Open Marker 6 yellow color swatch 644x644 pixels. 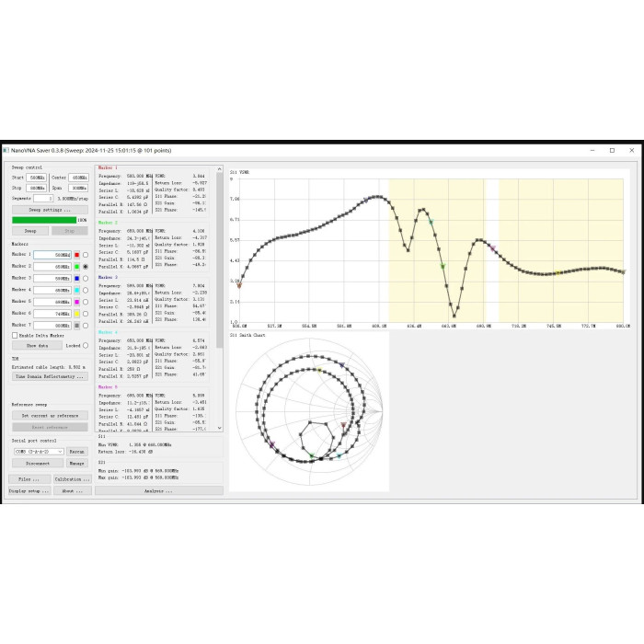pos(76,314)
